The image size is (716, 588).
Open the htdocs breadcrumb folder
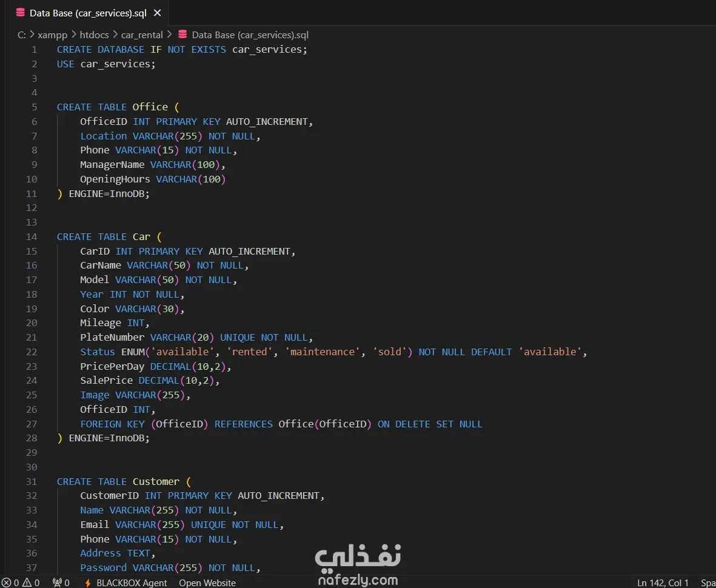click(x=93, y=35)
